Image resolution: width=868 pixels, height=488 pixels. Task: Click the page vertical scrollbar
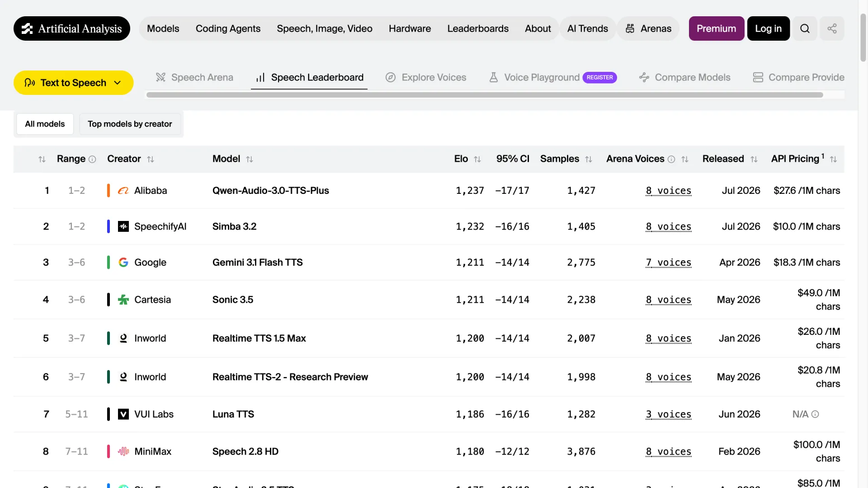[x=863, y=38]
